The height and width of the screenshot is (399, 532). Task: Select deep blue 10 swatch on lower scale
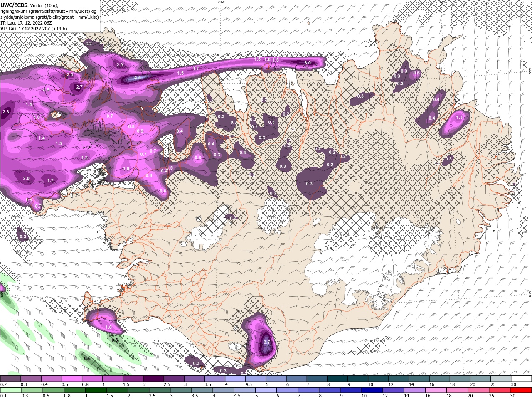coord(372,390)
